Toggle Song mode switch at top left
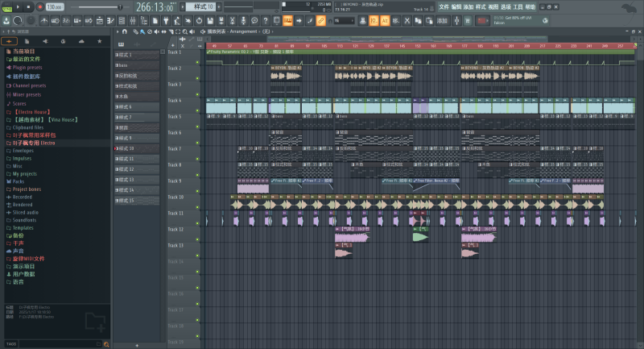The width and height of the screenshot is (644, 349). point(6,6)
